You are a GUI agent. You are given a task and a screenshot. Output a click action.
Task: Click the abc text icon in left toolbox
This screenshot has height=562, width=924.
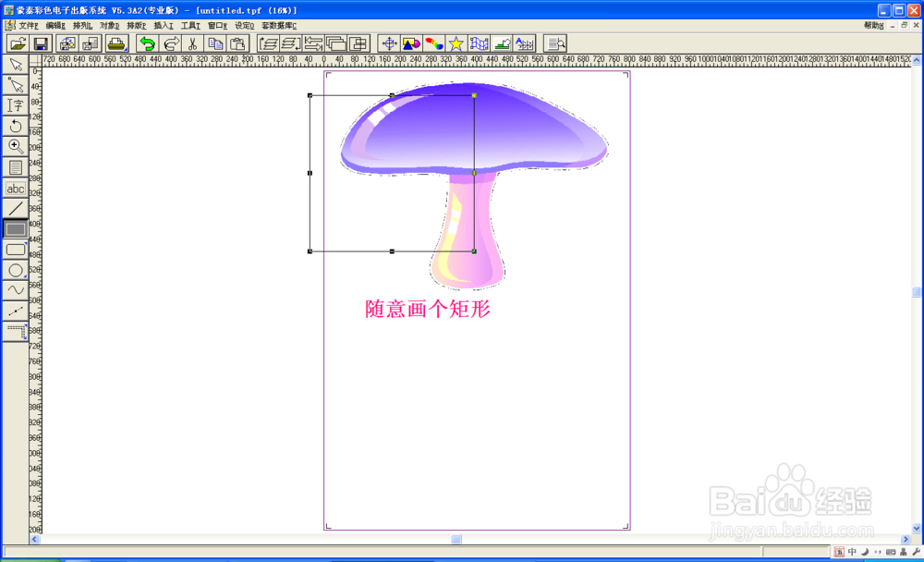click(x=15, y=188)
